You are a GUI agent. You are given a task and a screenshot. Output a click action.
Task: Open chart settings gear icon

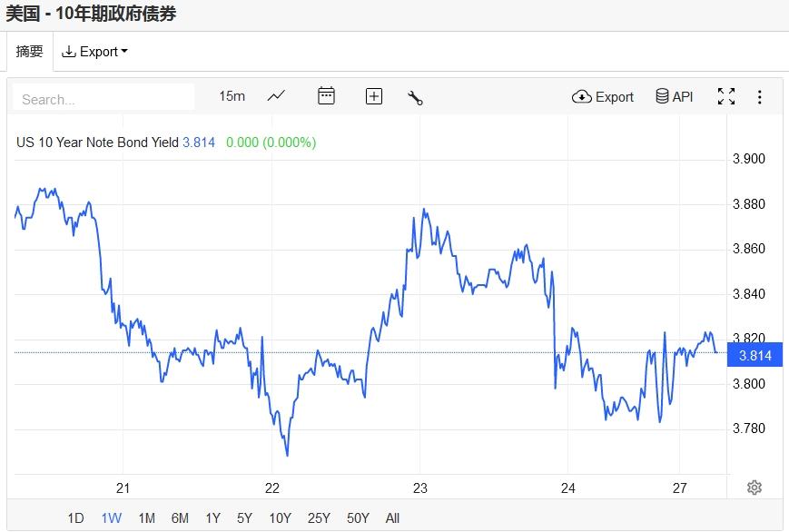(754, 488)
